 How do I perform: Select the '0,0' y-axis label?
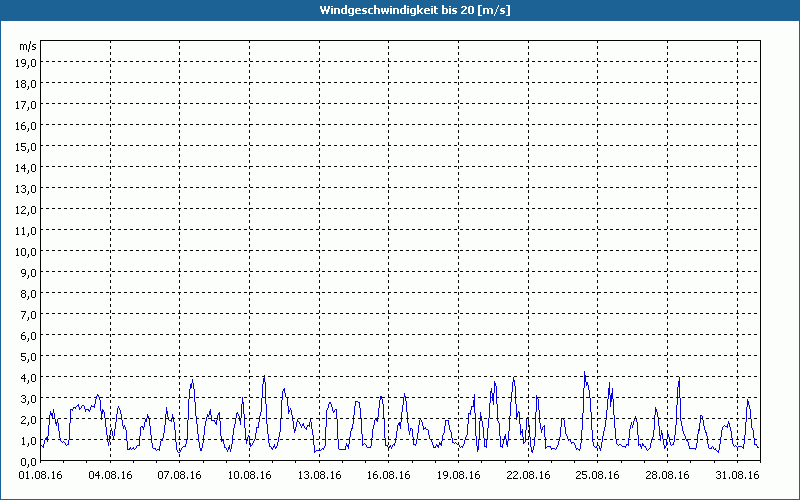(28, 462)
